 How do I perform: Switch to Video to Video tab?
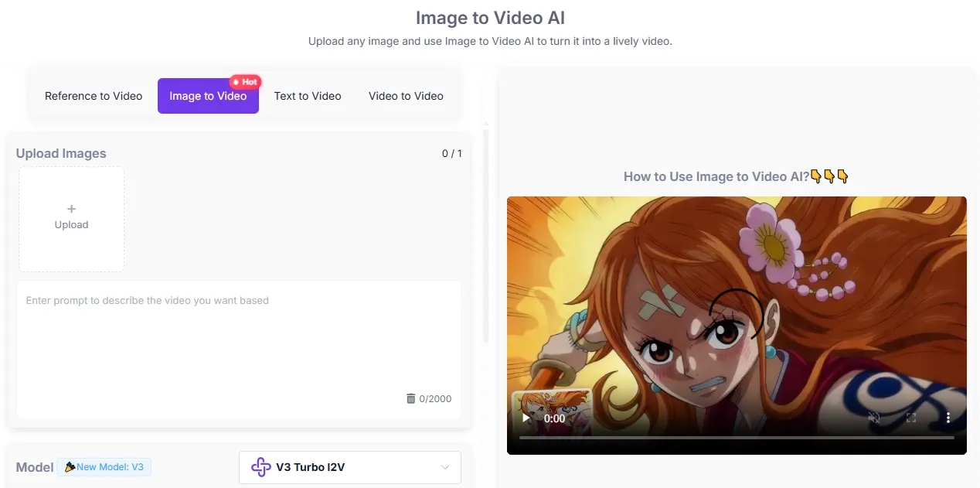(406, 96)
